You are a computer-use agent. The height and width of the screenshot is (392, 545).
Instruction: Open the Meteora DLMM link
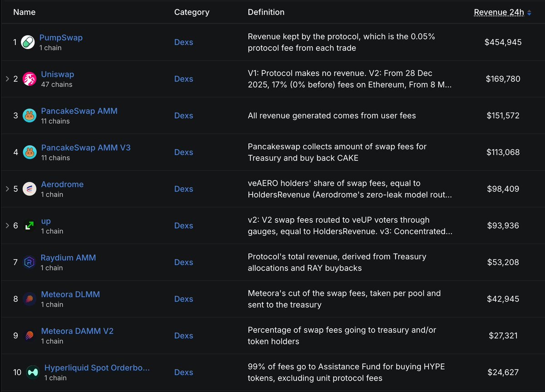pos(70,294)
